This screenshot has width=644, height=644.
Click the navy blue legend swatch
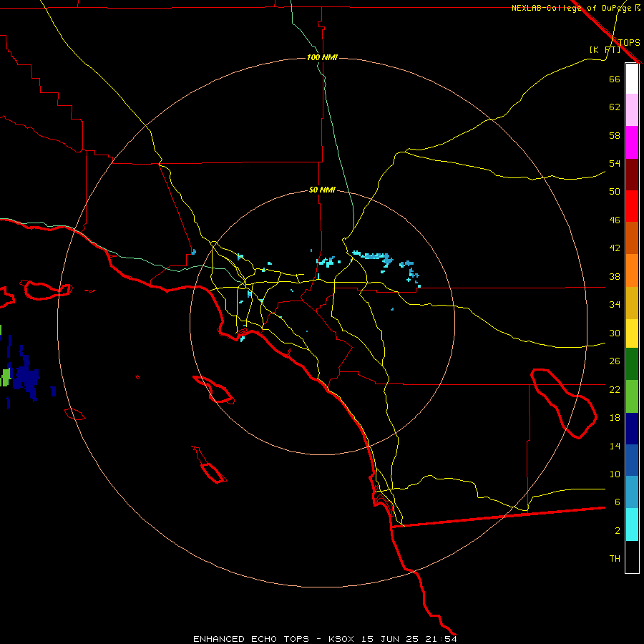(632, 429)
